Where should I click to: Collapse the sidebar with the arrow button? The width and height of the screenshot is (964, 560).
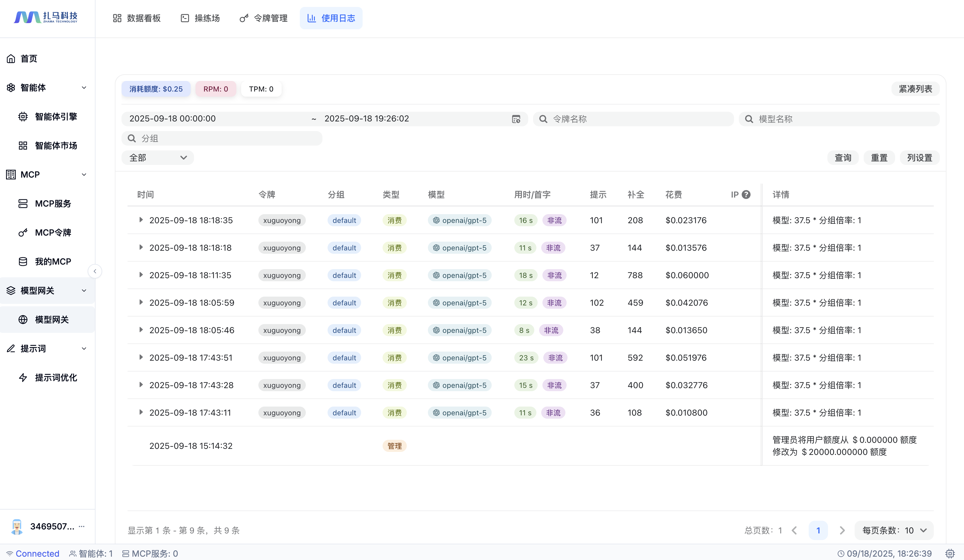click(95, 272)
